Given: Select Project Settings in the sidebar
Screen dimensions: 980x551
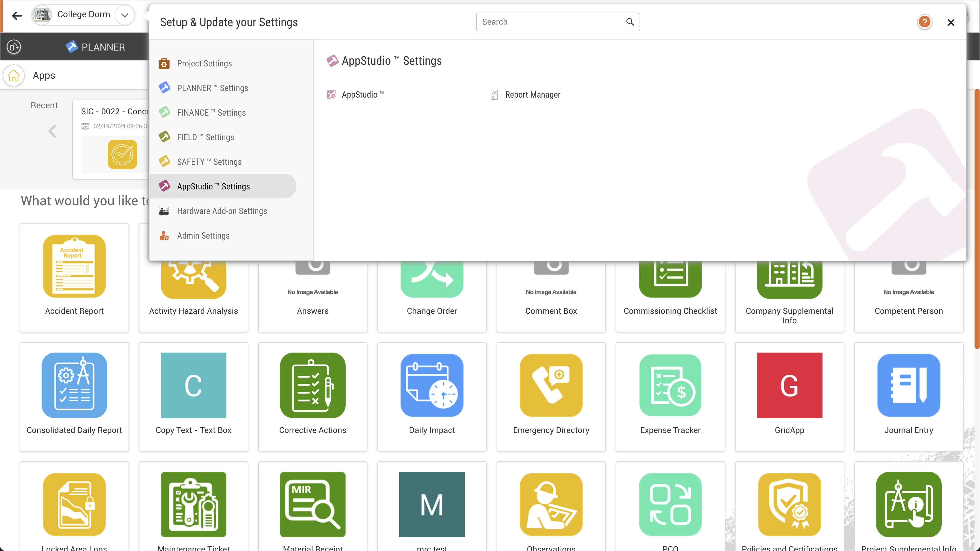Looking at the screenshot, I should point(204,63).
